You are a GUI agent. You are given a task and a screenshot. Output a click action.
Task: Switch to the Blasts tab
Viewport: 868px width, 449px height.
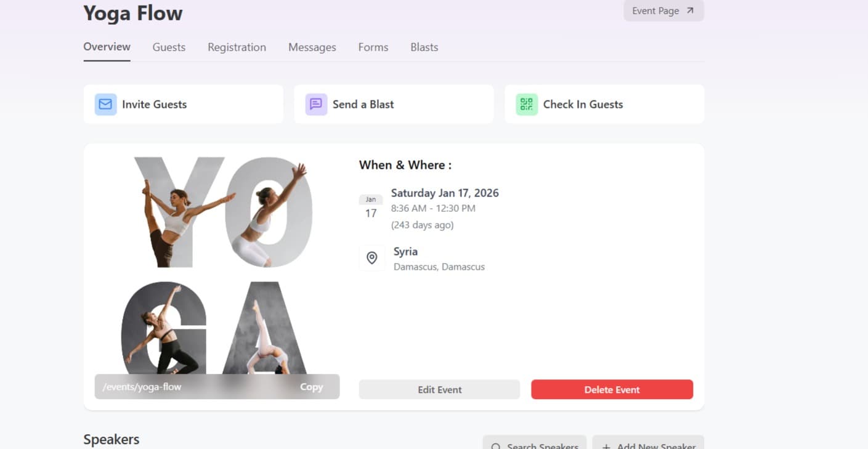click(424, 47)
